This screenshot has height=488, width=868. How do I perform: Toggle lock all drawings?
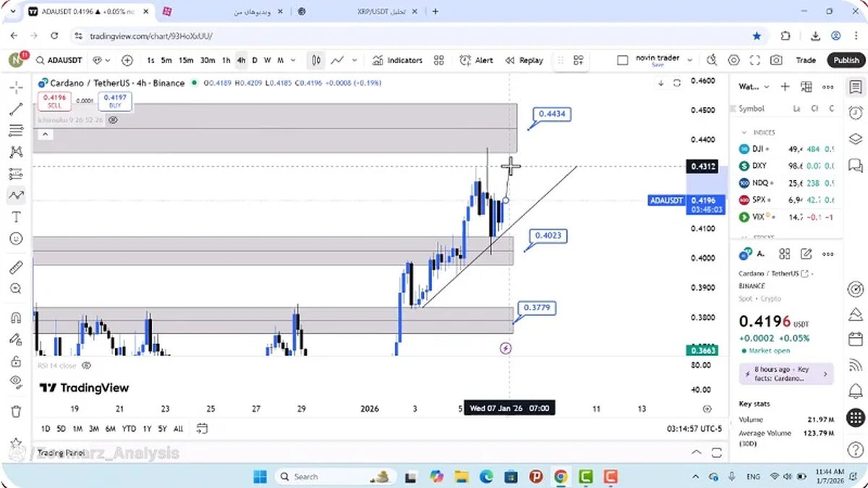[x=16, y=361]
